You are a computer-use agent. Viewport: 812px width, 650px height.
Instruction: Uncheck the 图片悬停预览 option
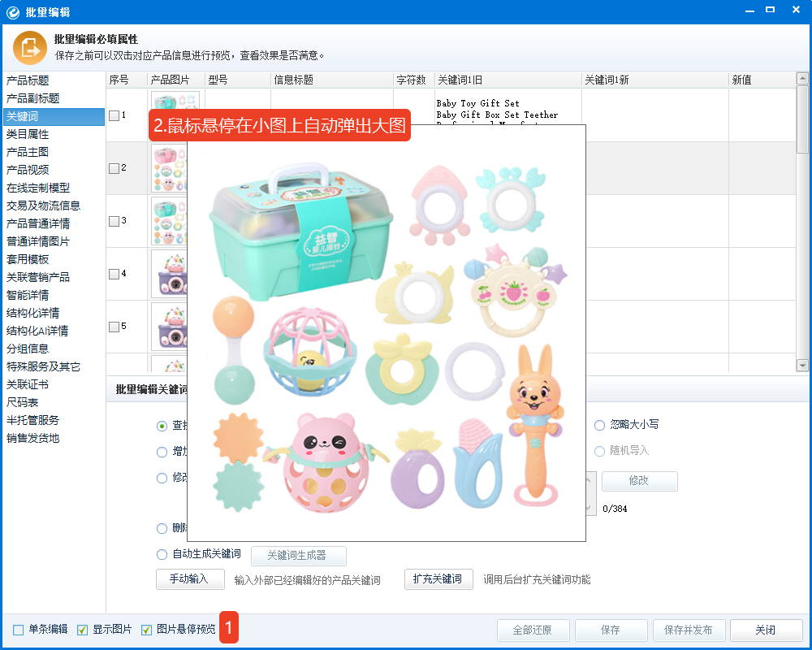146,630
